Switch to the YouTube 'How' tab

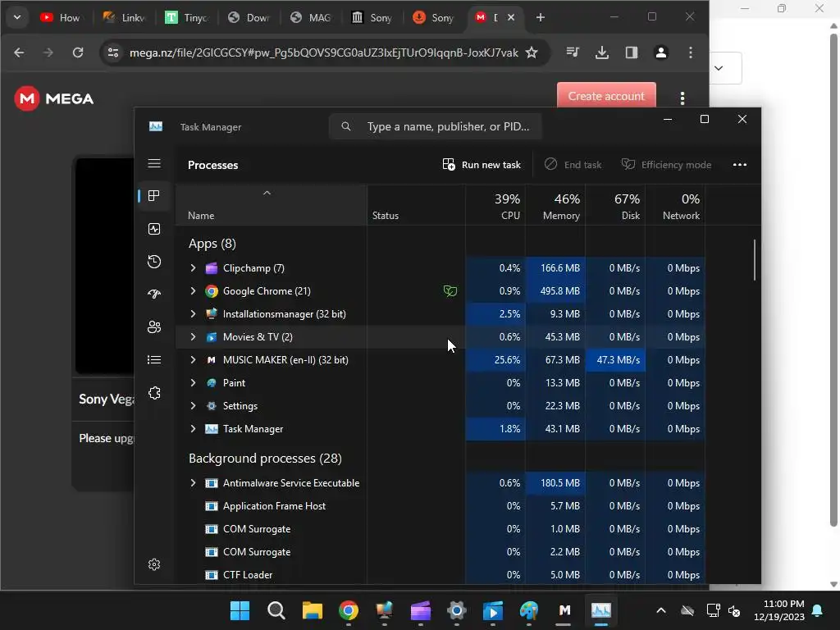[61, 18]
